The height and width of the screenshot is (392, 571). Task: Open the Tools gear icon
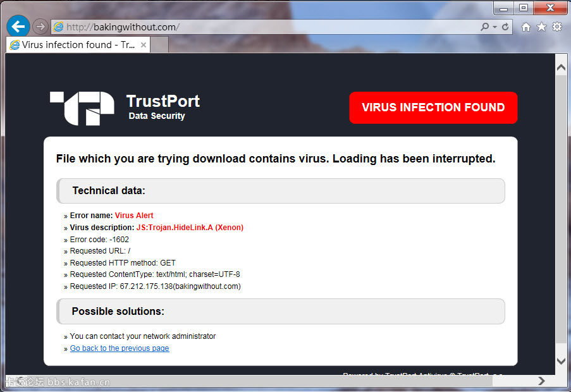point(557,27)
